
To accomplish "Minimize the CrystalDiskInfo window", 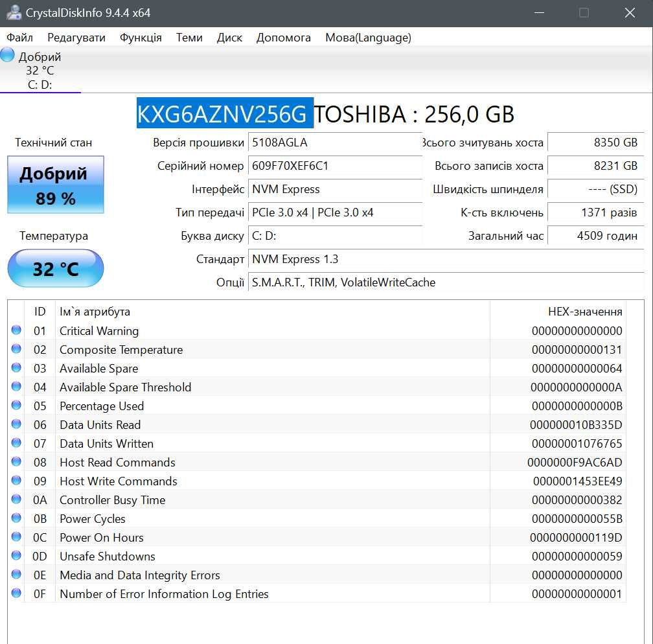I will (x=539, y=13).
